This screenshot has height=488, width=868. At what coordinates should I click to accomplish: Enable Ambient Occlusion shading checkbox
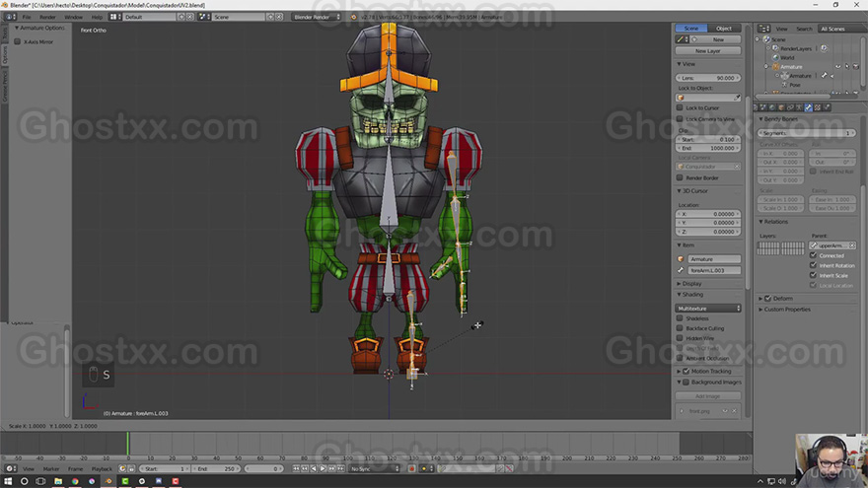click(x=680, y=358)
